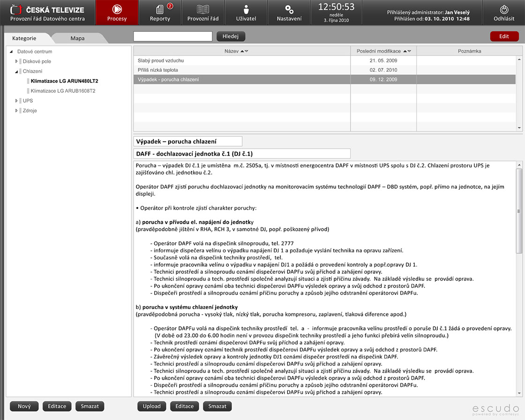525x420 pixels.
Task: Open the Uživatel user section
Action: click(x=246, y=13)
